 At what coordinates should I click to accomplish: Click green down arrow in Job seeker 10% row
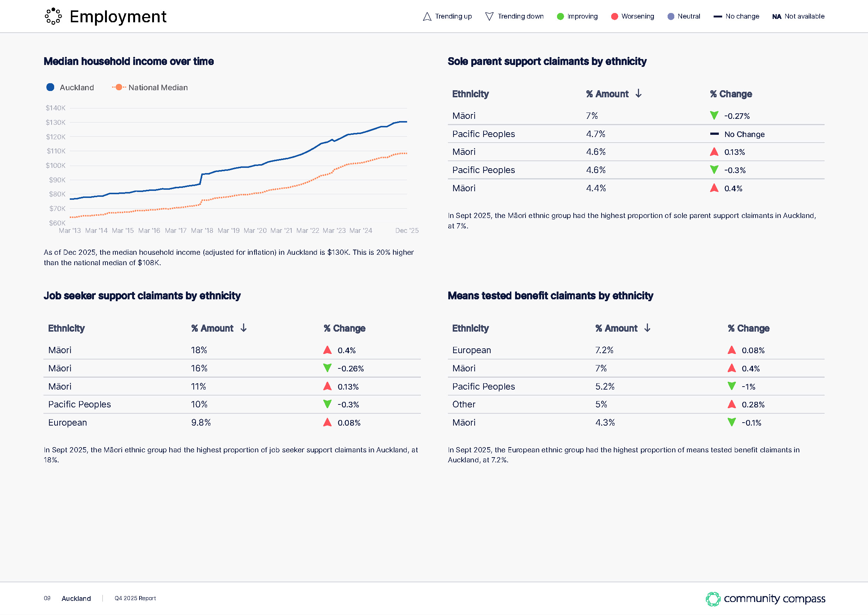tap(327, 404)
